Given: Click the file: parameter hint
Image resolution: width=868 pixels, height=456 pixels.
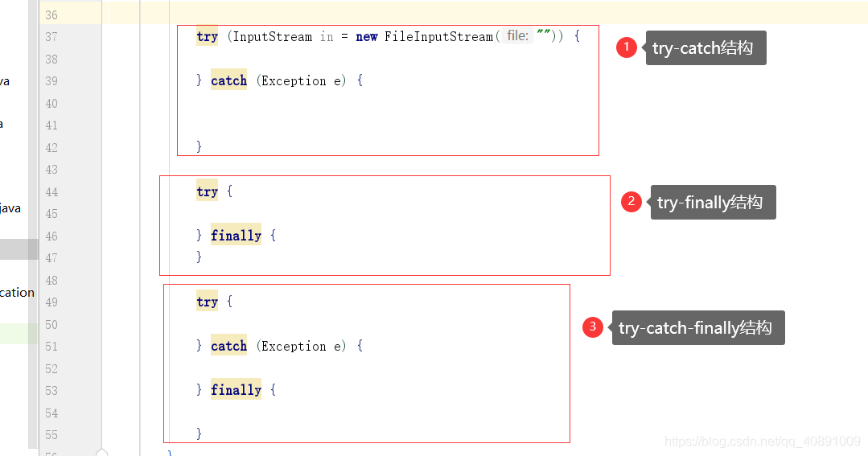Looking at the screenshot, I should (x=517, y=36).
